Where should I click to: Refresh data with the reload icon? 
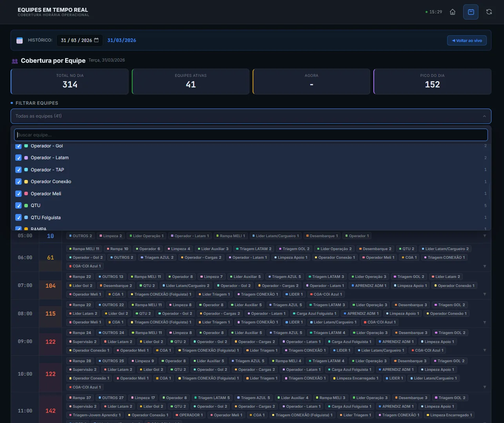(x=489, y=12)
